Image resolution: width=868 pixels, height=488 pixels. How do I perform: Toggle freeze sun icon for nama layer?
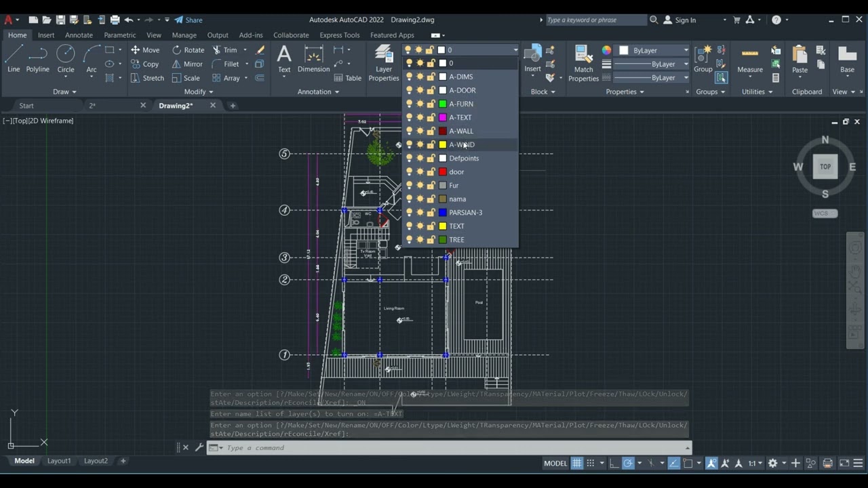420,199
